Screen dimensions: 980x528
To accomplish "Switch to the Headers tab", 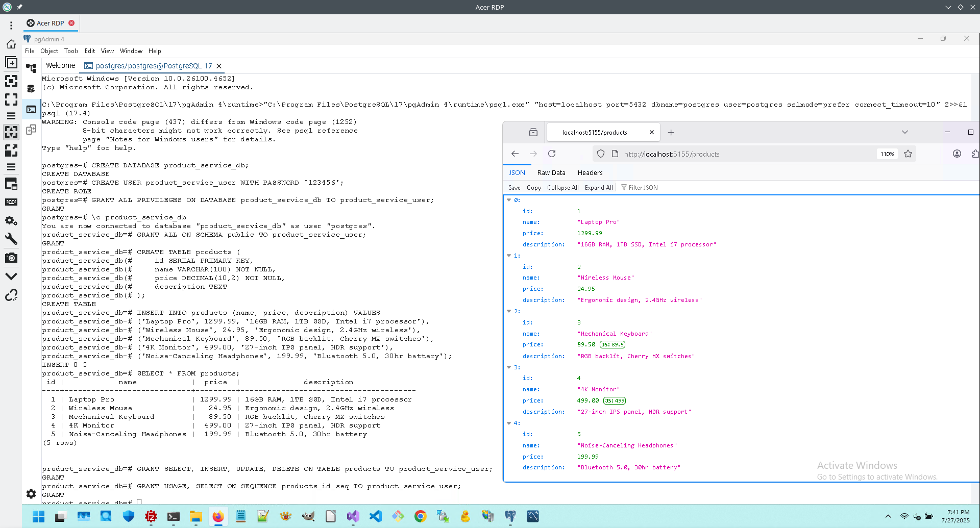I will click(x=590, y=173).
